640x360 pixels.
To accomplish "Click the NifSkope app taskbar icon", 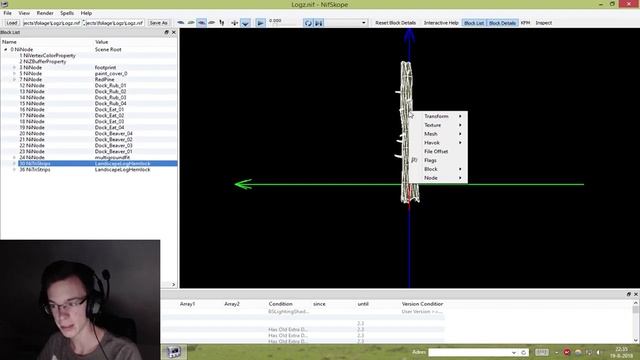I will tap(174, 352).
